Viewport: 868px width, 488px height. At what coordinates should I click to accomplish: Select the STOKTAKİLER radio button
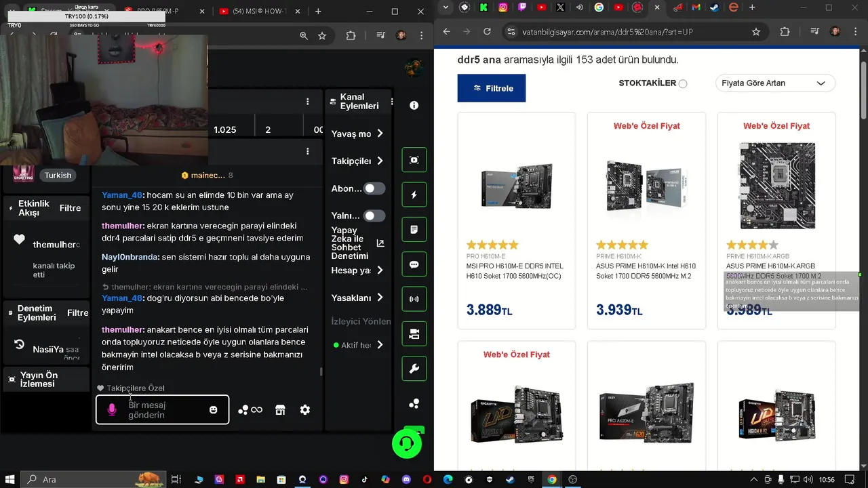coord(683,83)
